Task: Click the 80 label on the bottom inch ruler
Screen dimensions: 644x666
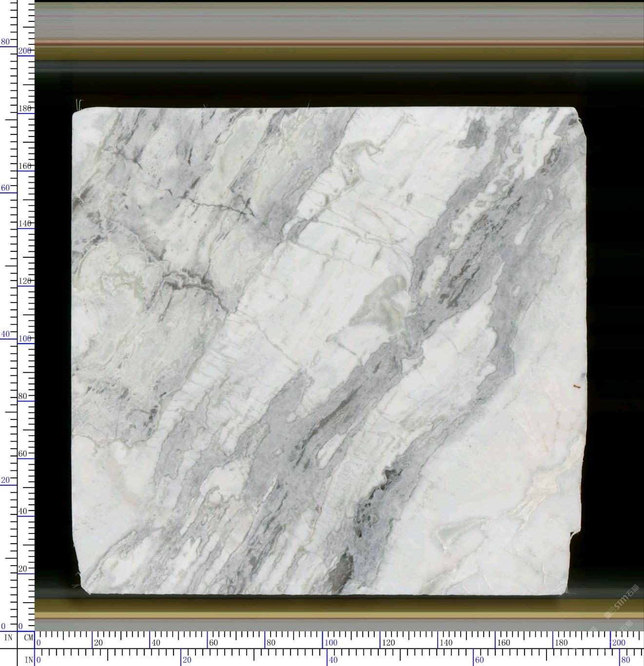Action: (625, 660)
